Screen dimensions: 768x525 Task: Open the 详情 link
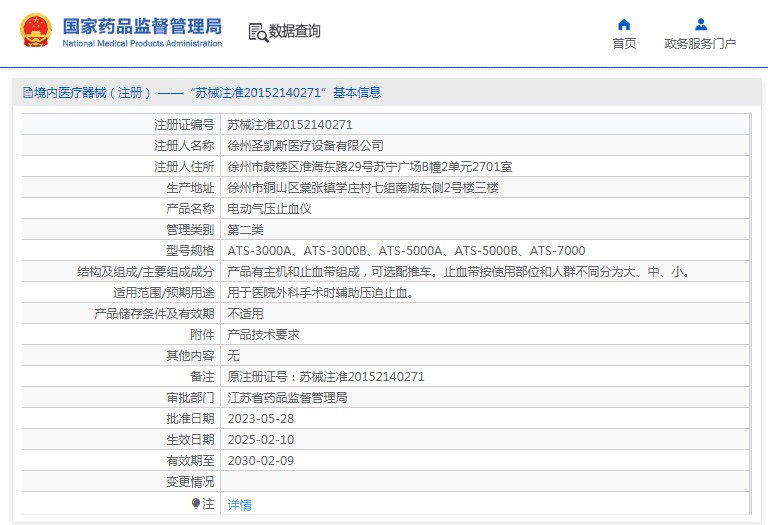239,505
